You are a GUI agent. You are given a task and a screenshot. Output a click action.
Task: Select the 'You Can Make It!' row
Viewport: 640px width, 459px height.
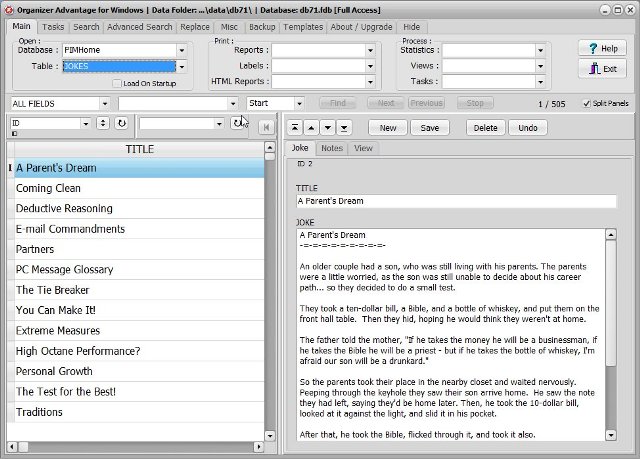coord(139,310)
